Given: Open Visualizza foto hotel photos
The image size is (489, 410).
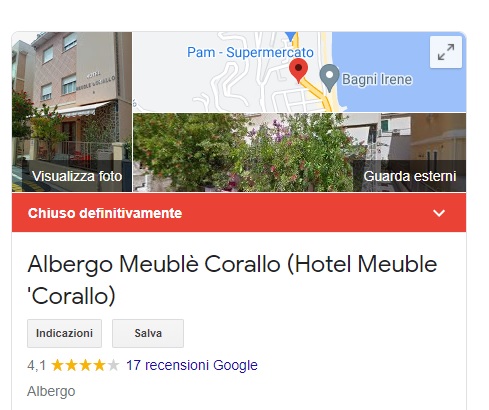Looking at the screenshot, I should coord(77,176).
